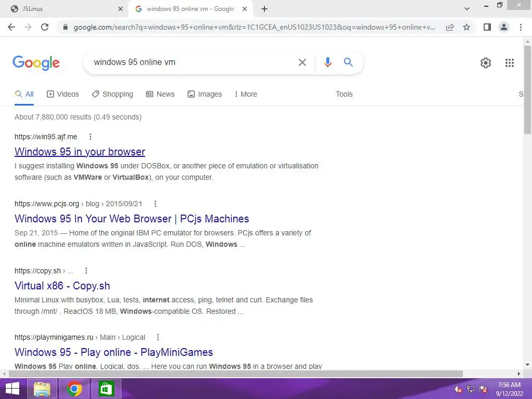This screenshot has height=399, width=532.
Task: Open the Google apps grid
Action: (x=510, y=63)
